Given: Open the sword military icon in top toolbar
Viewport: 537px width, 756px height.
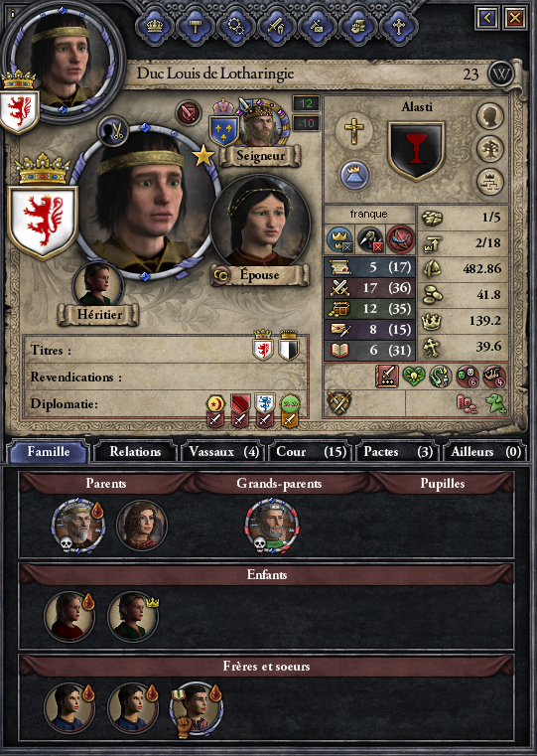Looking at the screenshot, I should point(276,26).
